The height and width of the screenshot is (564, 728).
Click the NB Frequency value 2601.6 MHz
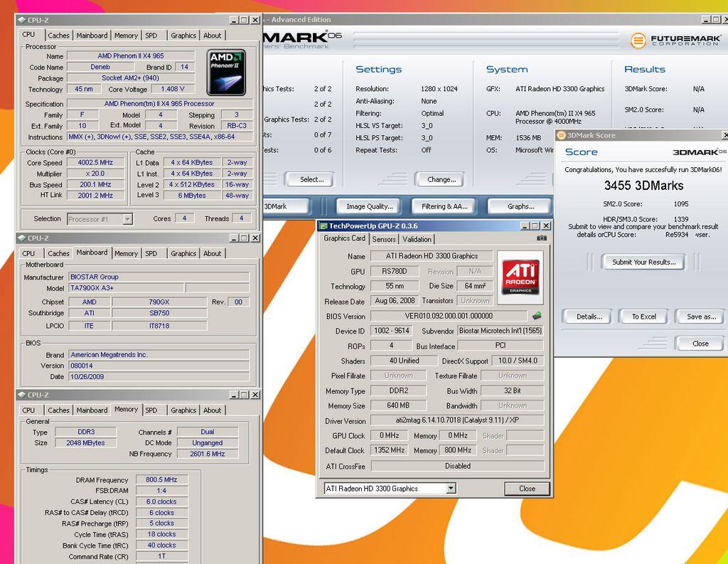207,454
